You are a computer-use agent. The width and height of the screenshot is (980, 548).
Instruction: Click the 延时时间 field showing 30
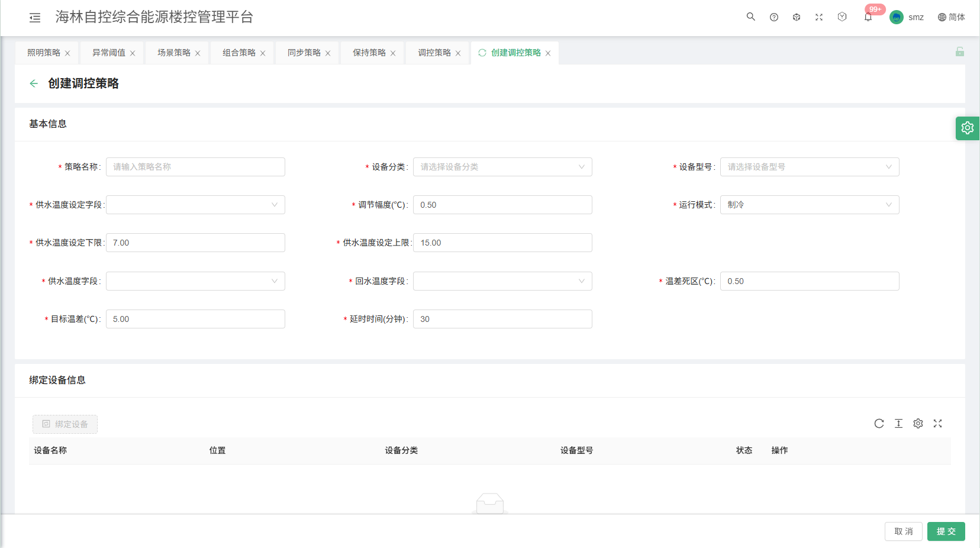(x=502, y=319)
